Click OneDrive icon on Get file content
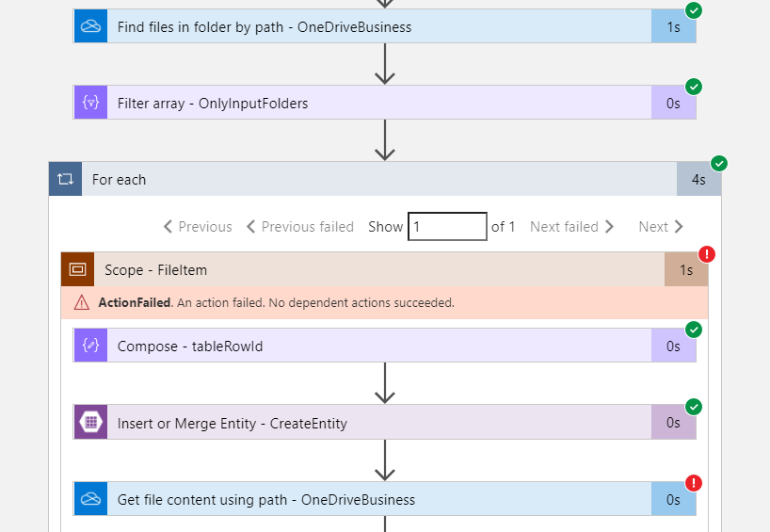 click(91, 499)
